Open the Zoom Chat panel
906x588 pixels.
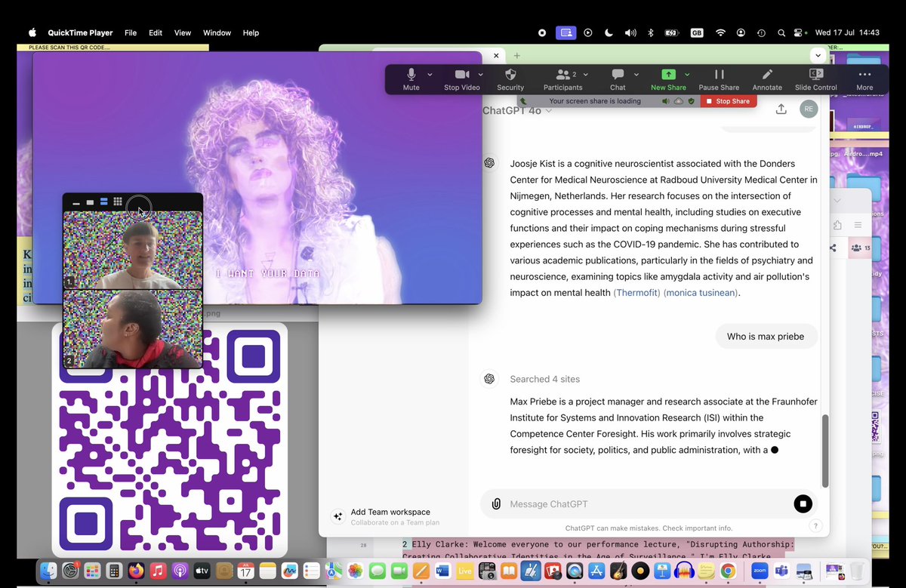point(618,79)
